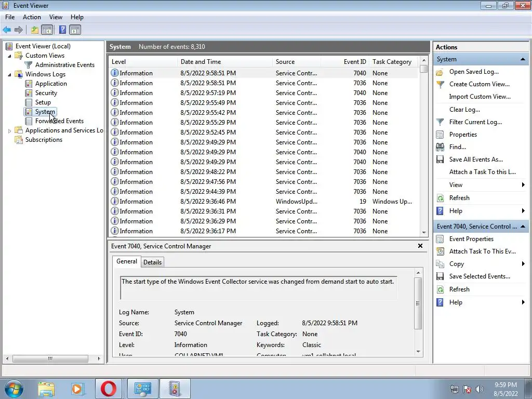Open the View menu in menu bar
This screenshot has height=399, width=532.
click(56, 17)
